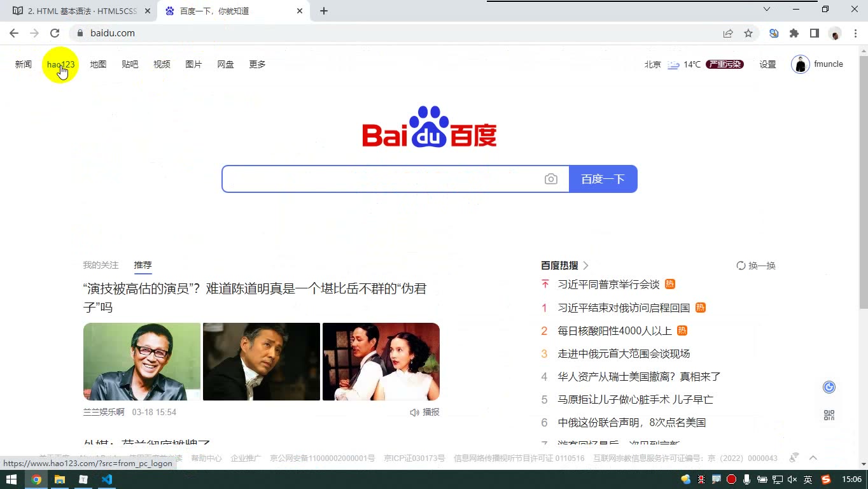Open the smiling man with glasses thumbnail
This screenshot has width=868, height=489.
[142, 362]
